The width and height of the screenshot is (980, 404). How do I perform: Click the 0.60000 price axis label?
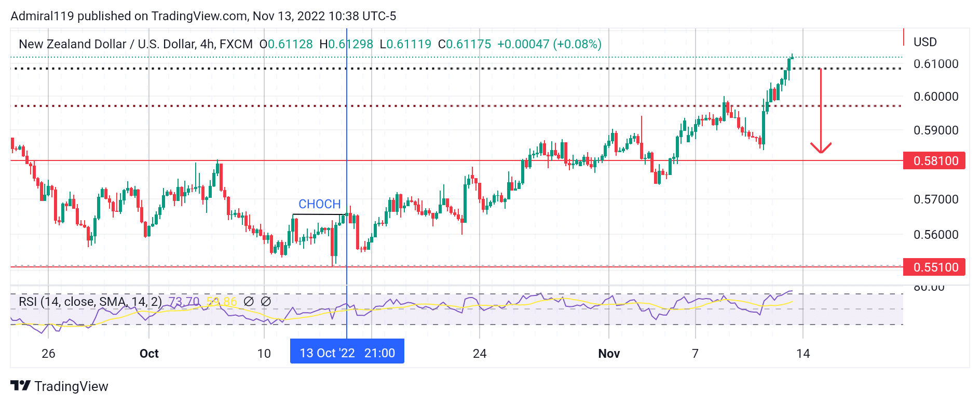[x=936, y=97]
